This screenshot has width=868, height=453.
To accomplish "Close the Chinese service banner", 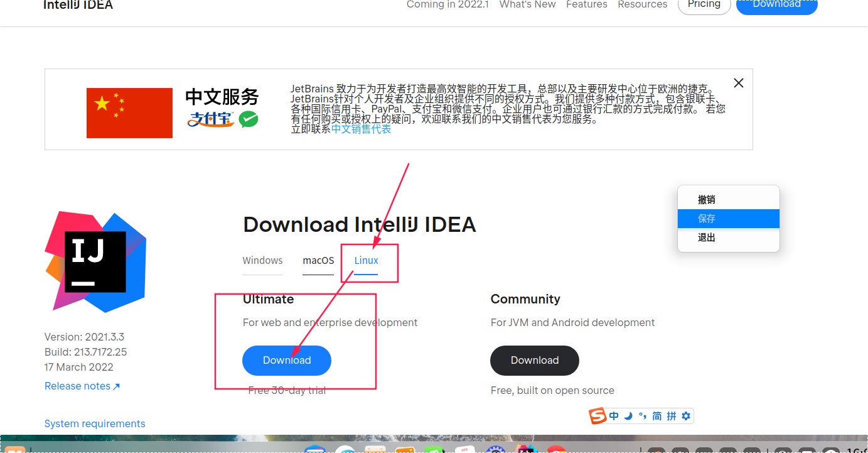I will (x=739, y=83).
